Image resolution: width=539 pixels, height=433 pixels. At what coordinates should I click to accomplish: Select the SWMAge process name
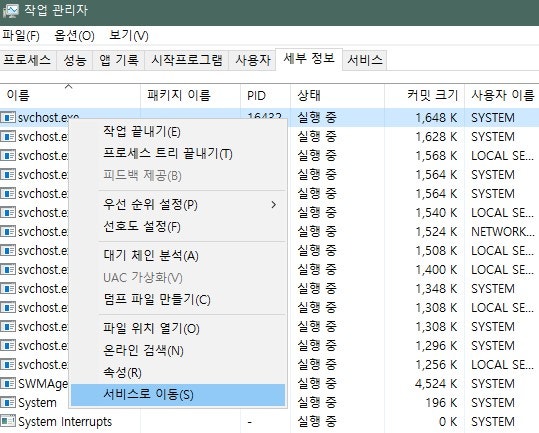tap(43, 384)
